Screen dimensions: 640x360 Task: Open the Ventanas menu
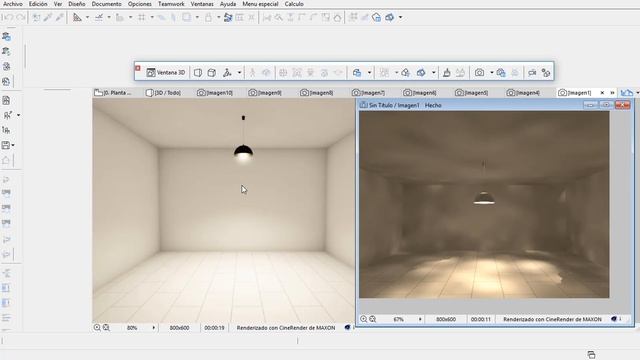click(202, 4)
